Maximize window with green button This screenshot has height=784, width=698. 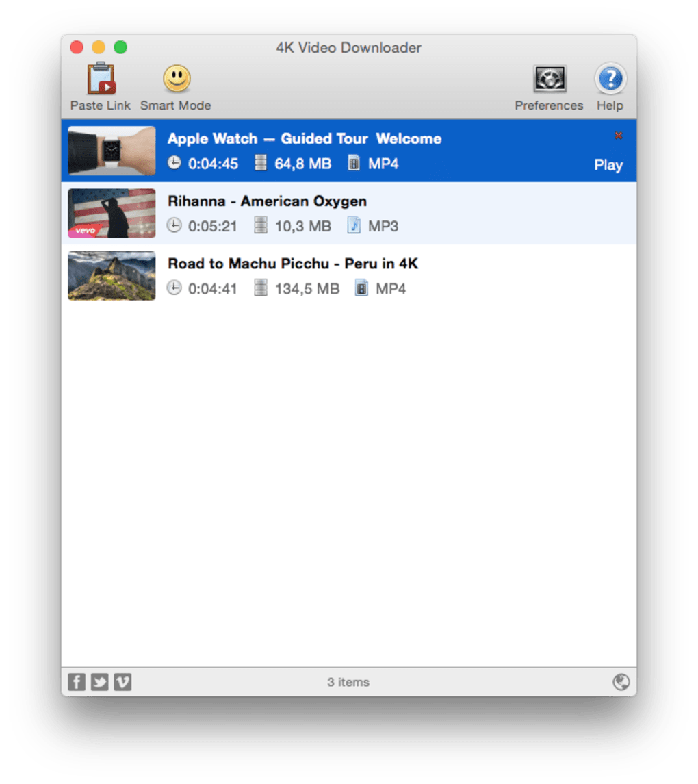(x=120, y=47)
